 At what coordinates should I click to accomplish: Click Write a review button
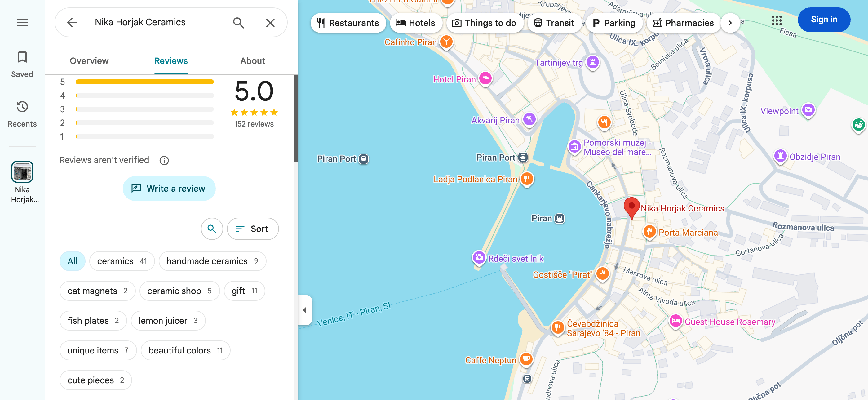coord(169,189)
